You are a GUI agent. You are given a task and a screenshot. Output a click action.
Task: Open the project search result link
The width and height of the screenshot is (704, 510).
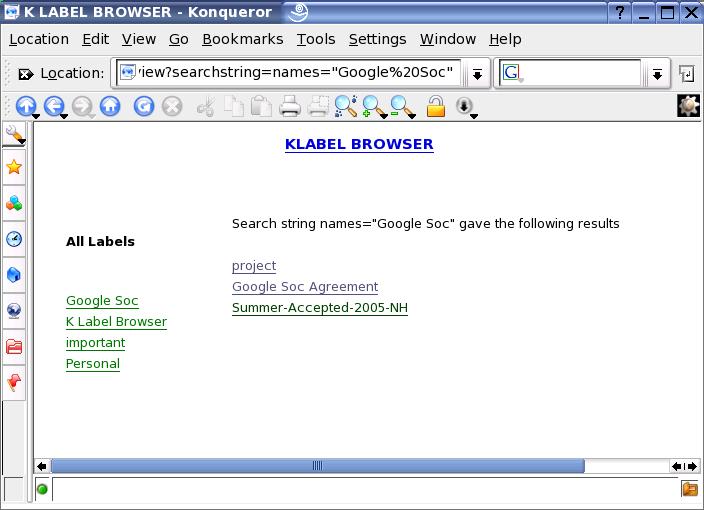(254, 266)
